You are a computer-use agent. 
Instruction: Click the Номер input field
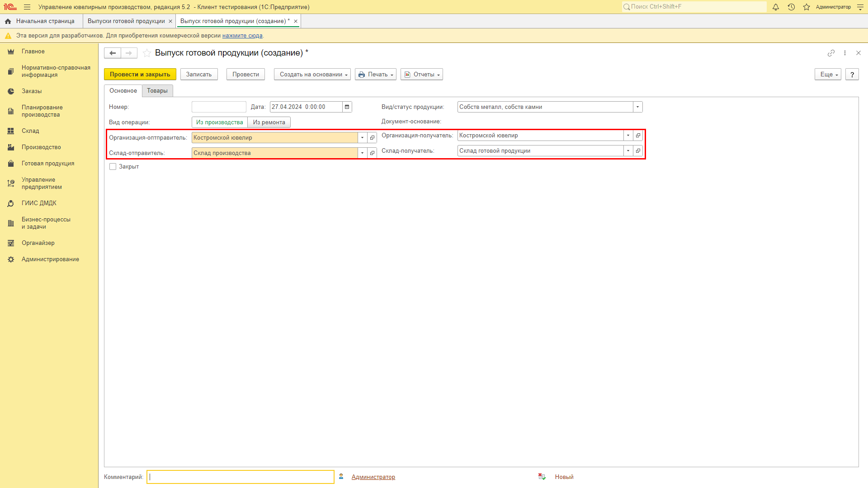tap(219, 107)
